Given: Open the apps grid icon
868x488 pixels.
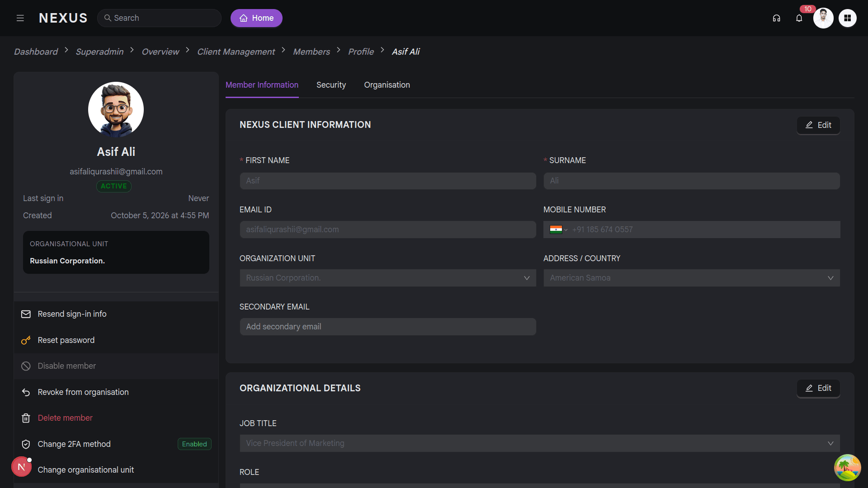Looking at the screenshot, I should tap(847, 18).
